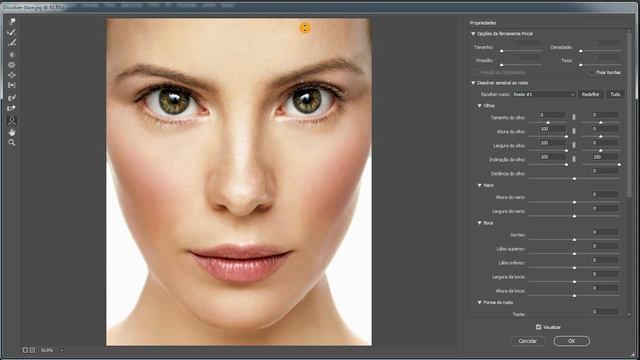This screenshot has height=360, width=640.
Task: Adjust left Tamanho do olho slider
Action: [548, 122]
